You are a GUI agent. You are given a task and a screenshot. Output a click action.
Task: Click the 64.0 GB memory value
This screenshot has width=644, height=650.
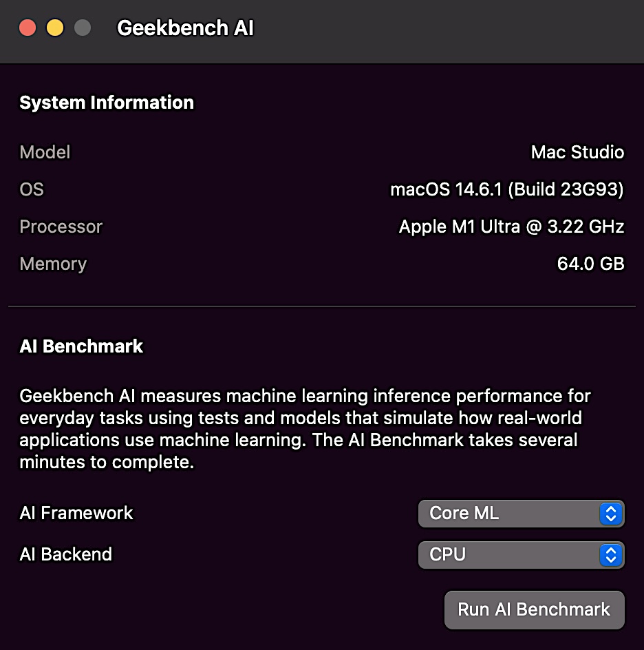(x=590, y=264)
